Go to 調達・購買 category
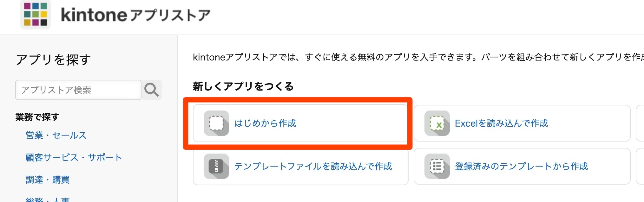 coord(48,180)
